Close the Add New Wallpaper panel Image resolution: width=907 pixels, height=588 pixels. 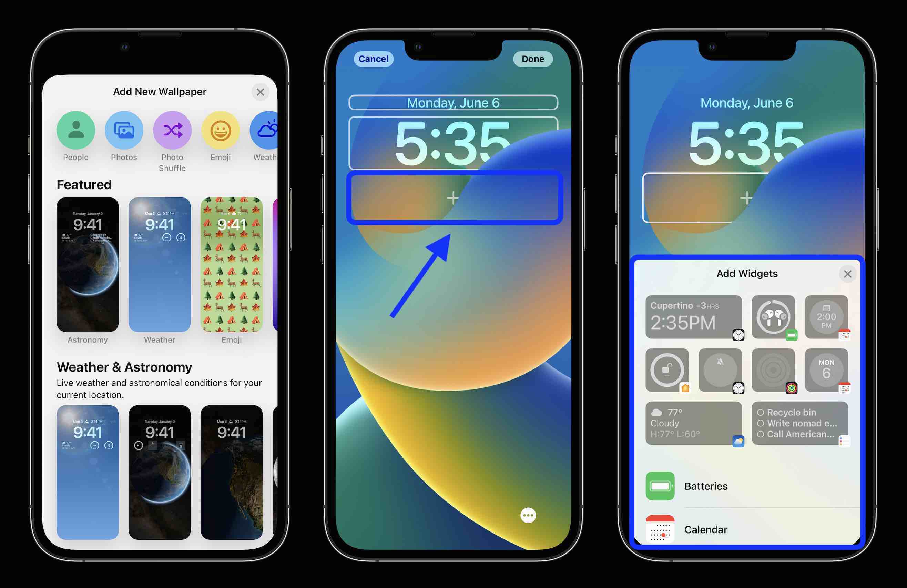pos(262,92)
